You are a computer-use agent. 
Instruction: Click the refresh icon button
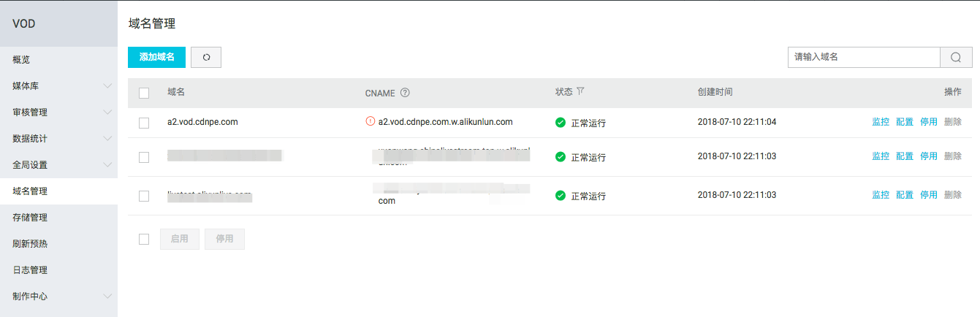click(206, 57)
